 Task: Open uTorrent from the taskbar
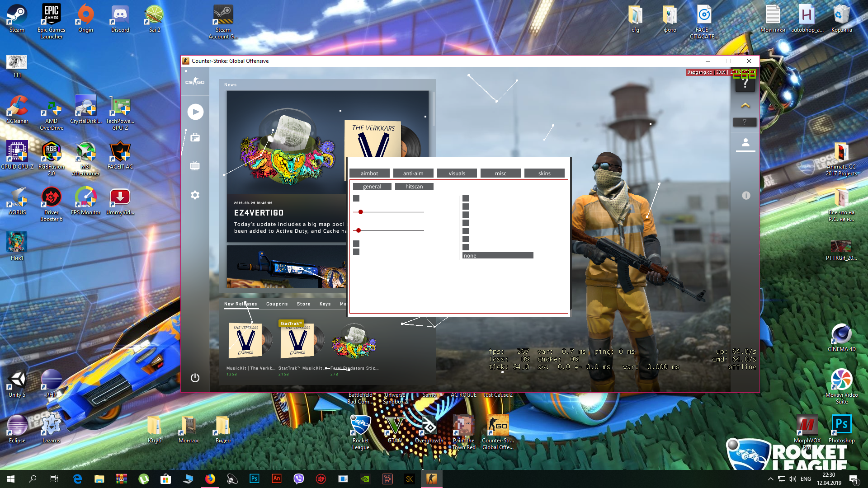tap(143, 479)
